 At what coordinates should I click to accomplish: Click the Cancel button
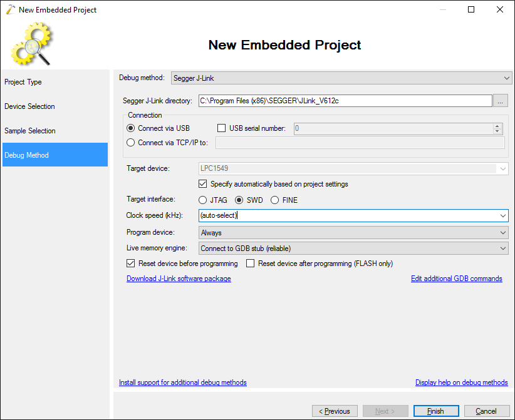tap(486, 411)
